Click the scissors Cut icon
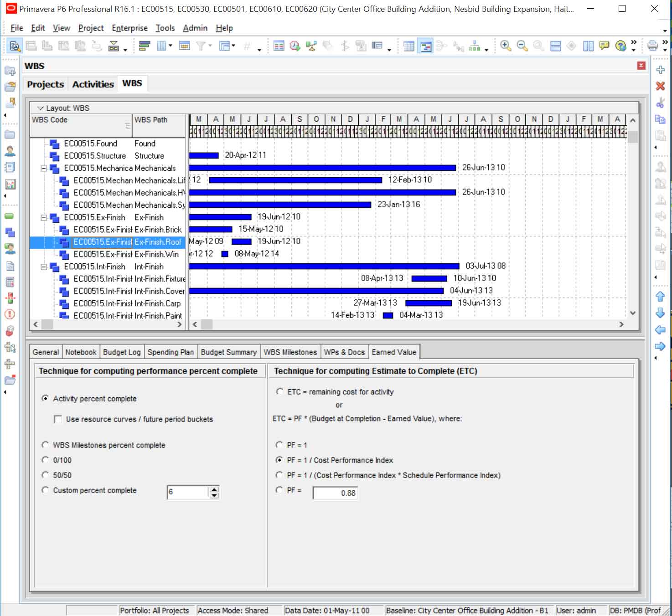Image resolution: width=672 pixels, height=616 pixels. click(x=660, y=103)
